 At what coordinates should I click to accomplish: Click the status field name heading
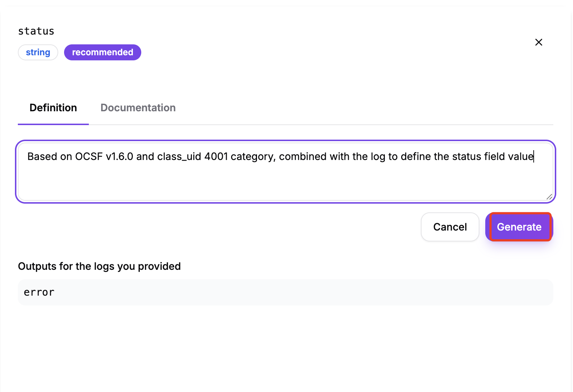(36, 31)
